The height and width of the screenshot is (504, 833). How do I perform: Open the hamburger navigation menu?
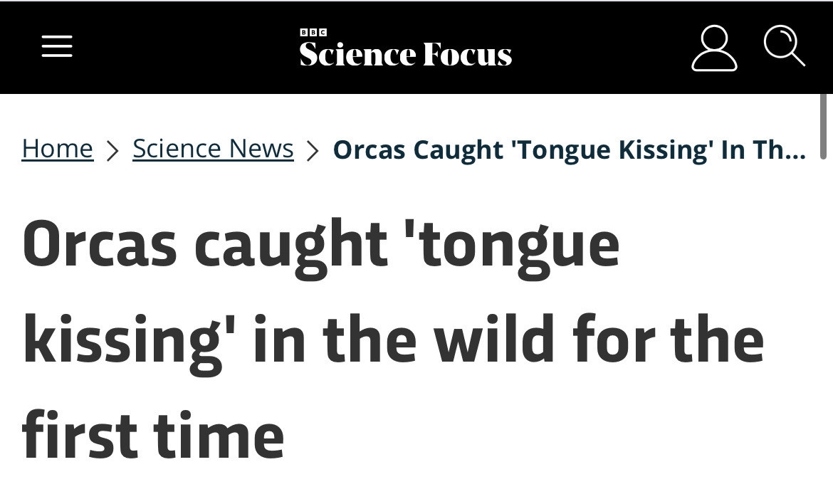(x=57, y=47)
